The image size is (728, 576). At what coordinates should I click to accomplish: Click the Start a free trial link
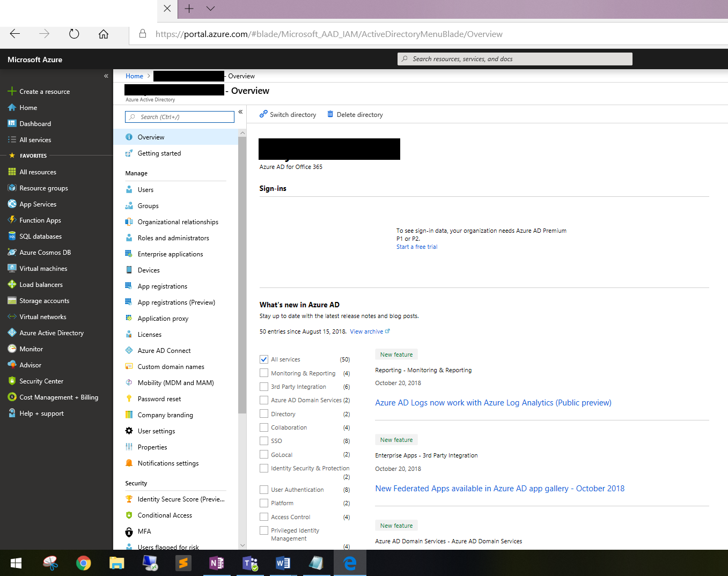417,246
